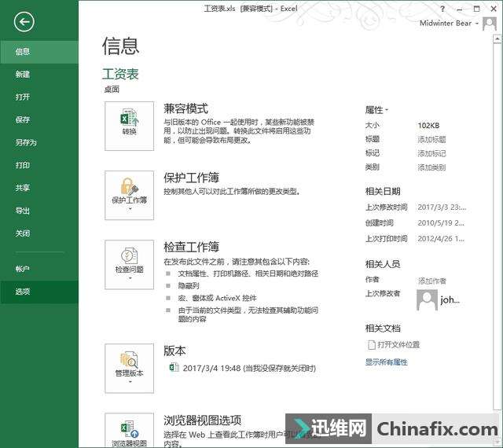Open 帐户 settings in the sidebar
Viewport: 503px width, 448px height.
pos(39,269)
